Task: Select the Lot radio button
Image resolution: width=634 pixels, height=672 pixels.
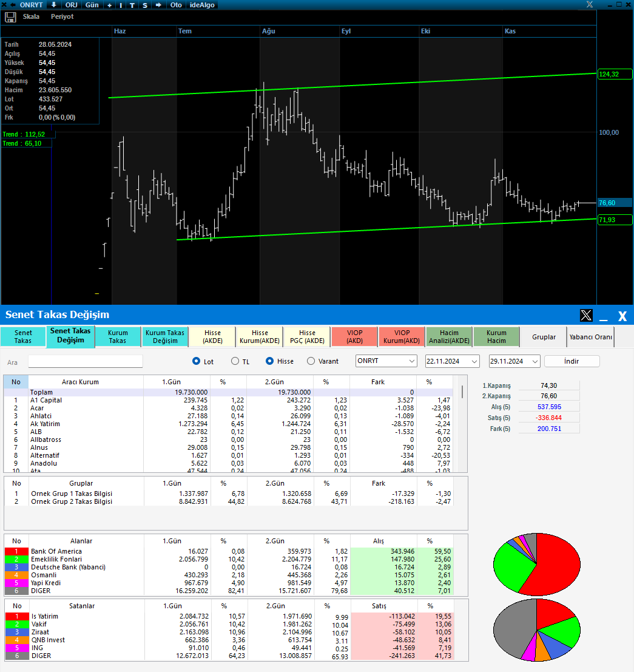Action: tap(196, 361)
